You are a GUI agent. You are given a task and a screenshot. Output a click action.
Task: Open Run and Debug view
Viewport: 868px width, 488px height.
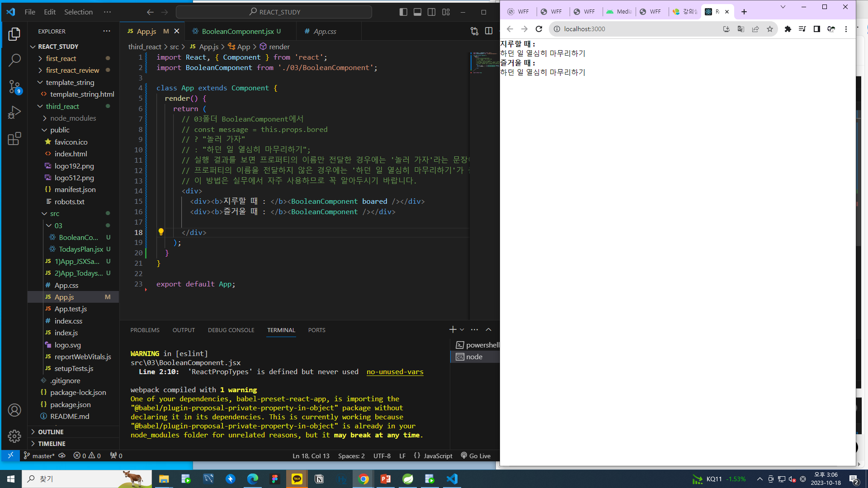click(14, 112)
